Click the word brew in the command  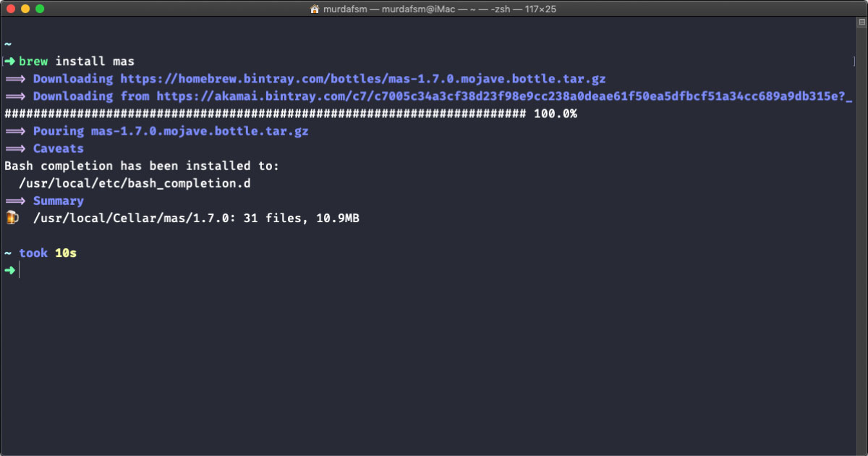point(33,62)
